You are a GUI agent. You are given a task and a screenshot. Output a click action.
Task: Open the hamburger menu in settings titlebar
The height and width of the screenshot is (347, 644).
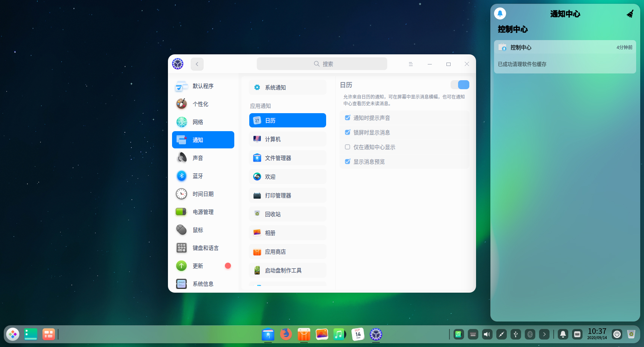(x=411, y=64)
